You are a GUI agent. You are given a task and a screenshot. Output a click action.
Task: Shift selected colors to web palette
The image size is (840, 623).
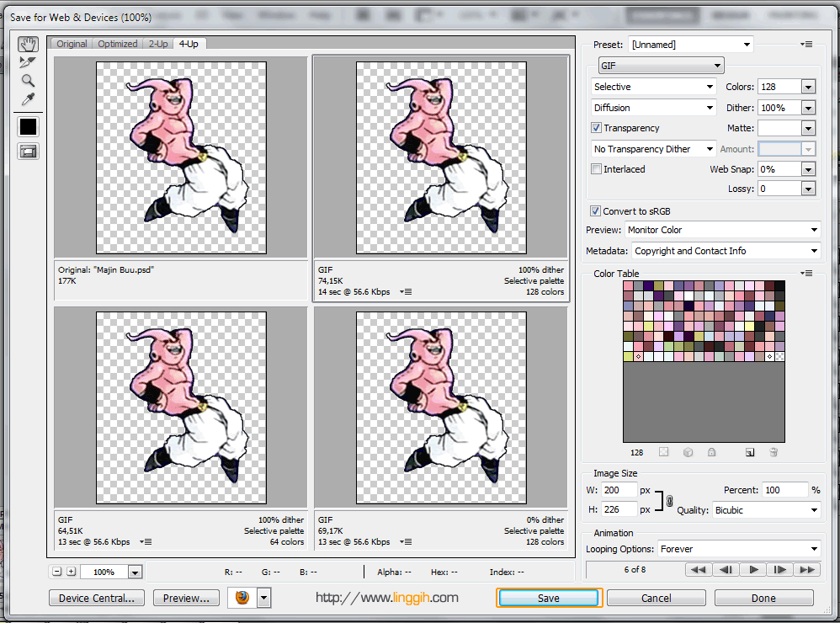[688, 452]
